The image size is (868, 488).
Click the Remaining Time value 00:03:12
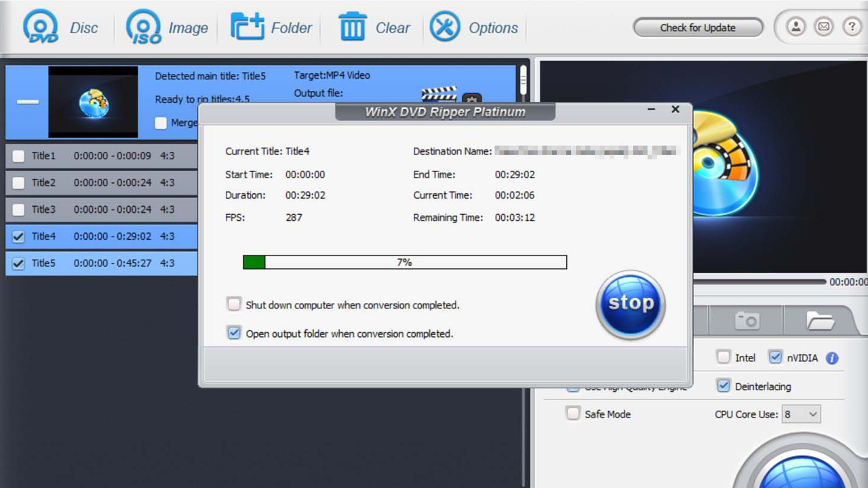[515, 218]
